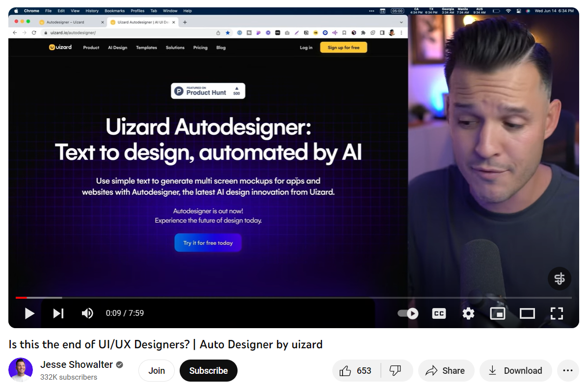Open the File menu

pos(49,11)
